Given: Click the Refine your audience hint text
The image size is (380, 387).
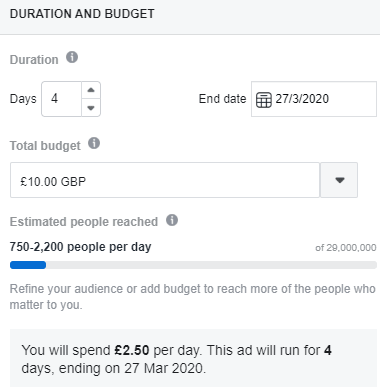Looking at the screenshot, I should click(193, 297).
